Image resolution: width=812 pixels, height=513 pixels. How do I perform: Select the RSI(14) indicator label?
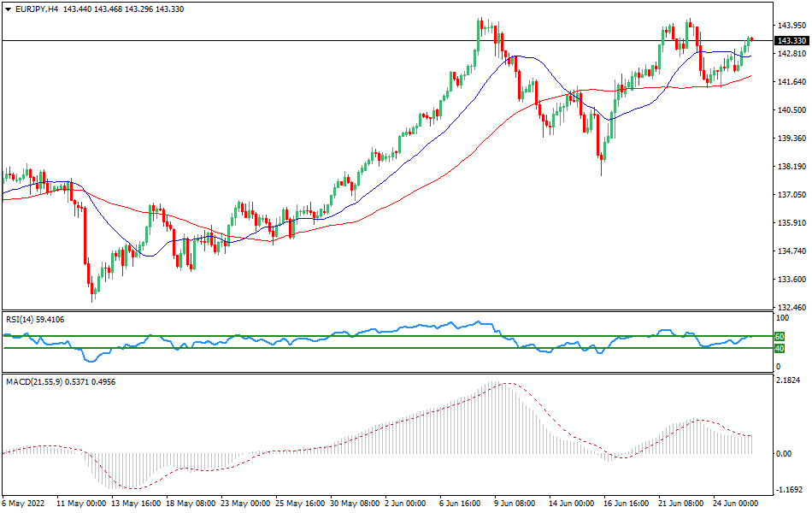tap(26, 321)
